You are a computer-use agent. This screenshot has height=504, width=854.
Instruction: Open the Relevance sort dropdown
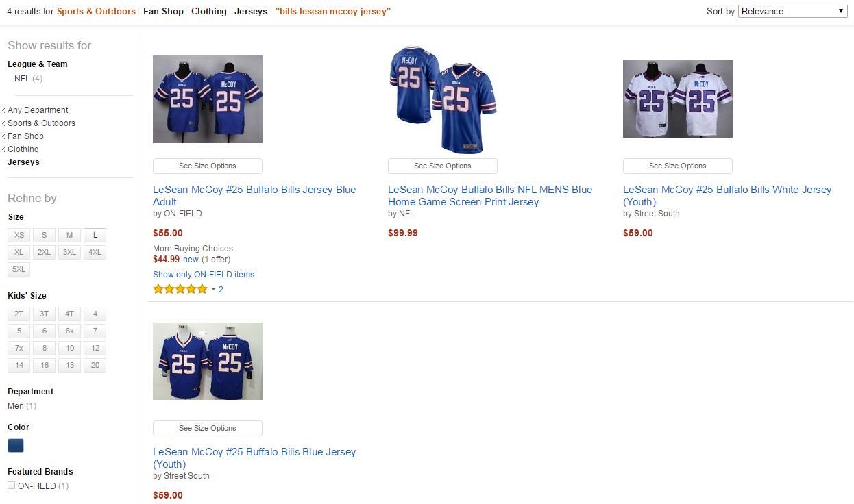[792, 11]
